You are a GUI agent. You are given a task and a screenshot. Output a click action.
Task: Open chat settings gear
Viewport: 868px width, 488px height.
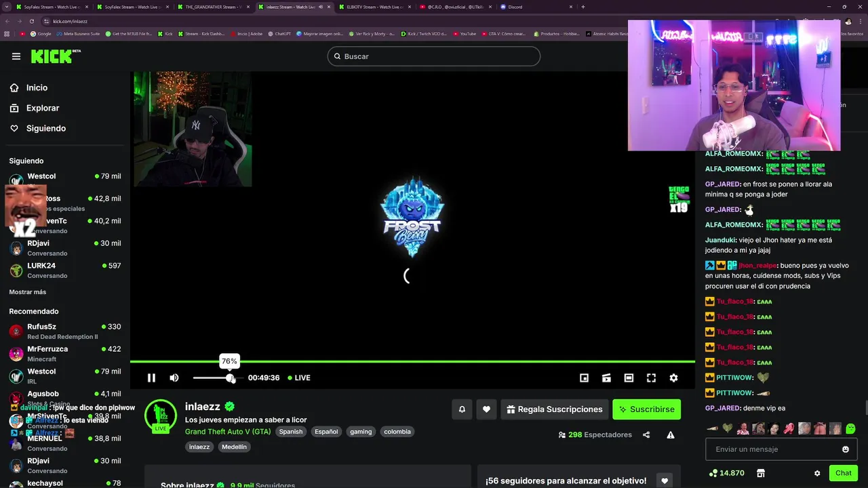pos(817,473)
